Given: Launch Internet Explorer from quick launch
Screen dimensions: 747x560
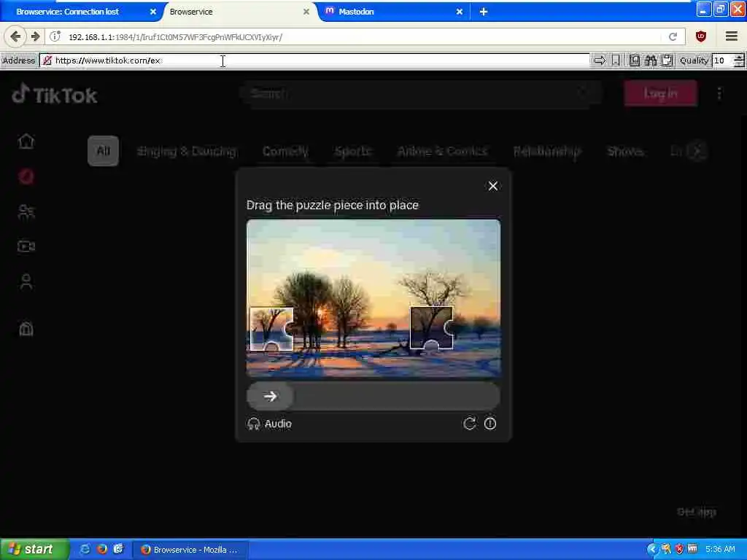Looking at the screenshot, I should point(85,549).
